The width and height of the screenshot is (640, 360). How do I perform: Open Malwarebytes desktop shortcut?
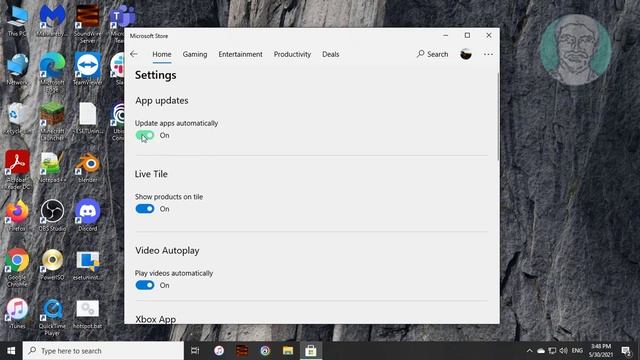tap(52, 22)
